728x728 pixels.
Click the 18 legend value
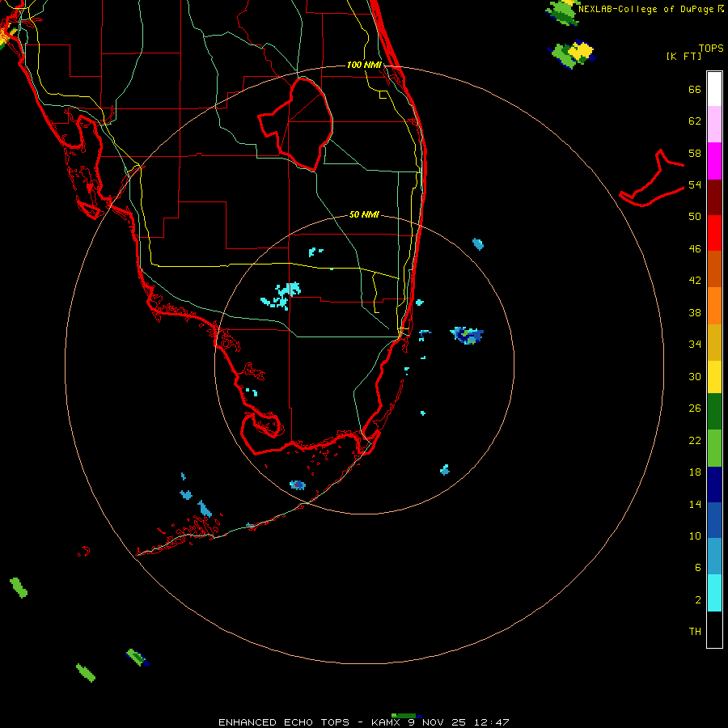tap(695, 472)
